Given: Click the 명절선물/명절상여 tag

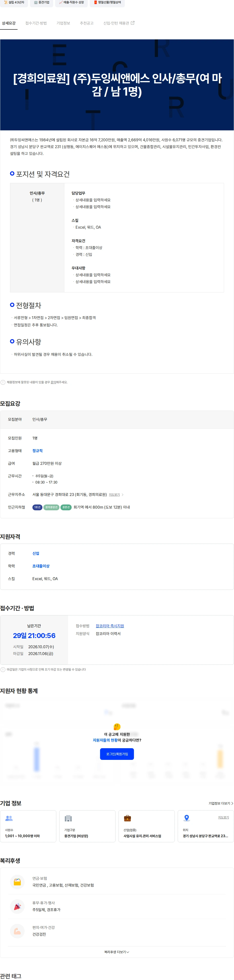Looking at the screenshot, I should [107, 3].
